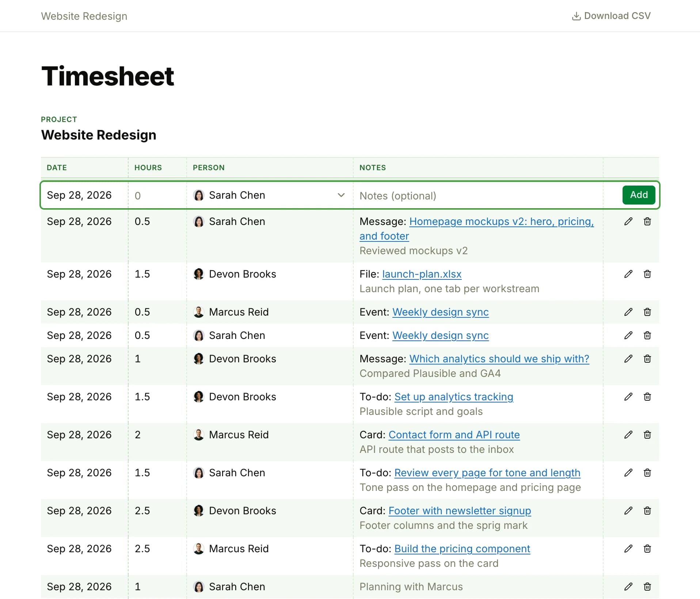Open the 'Contact form and API route' card

(x=454, y=435)
